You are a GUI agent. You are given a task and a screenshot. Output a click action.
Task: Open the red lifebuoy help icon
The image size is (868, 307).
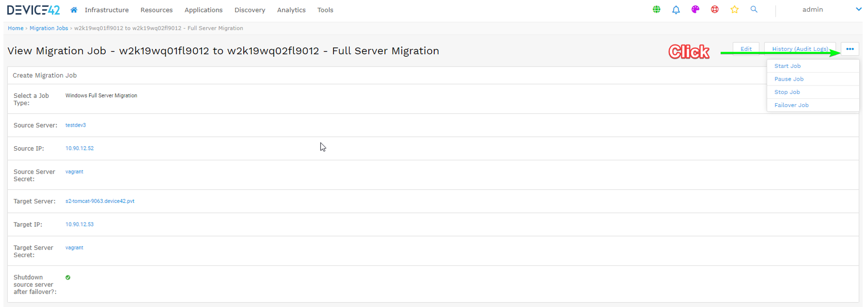715,9
